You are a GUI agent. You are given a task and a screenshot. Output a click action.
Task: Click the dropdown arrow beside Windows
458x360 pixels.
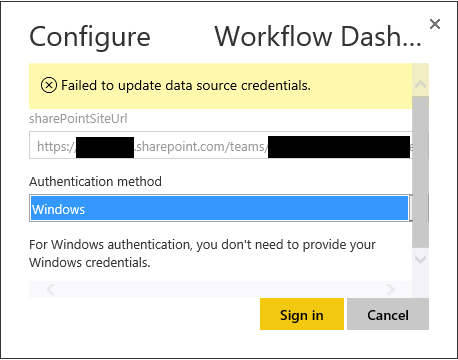click(x=411, y=209)
